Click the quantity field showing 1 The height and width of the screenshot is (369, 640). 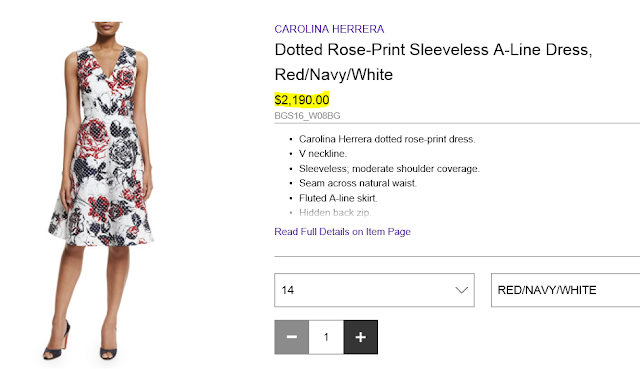coord(326,337)
